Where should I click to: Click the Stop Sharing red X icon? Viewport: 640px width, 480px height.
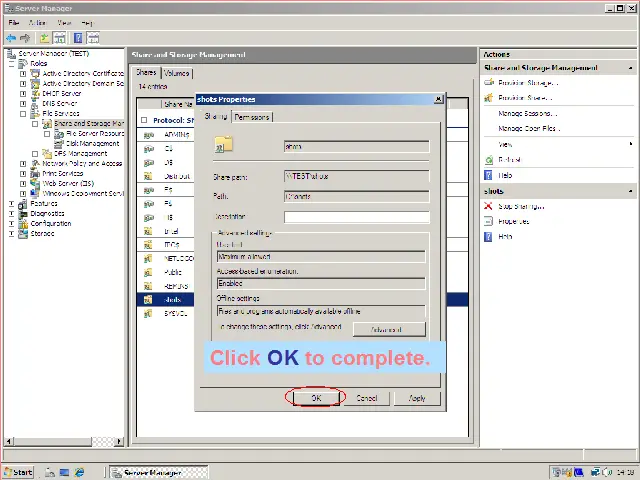point(489,206)
